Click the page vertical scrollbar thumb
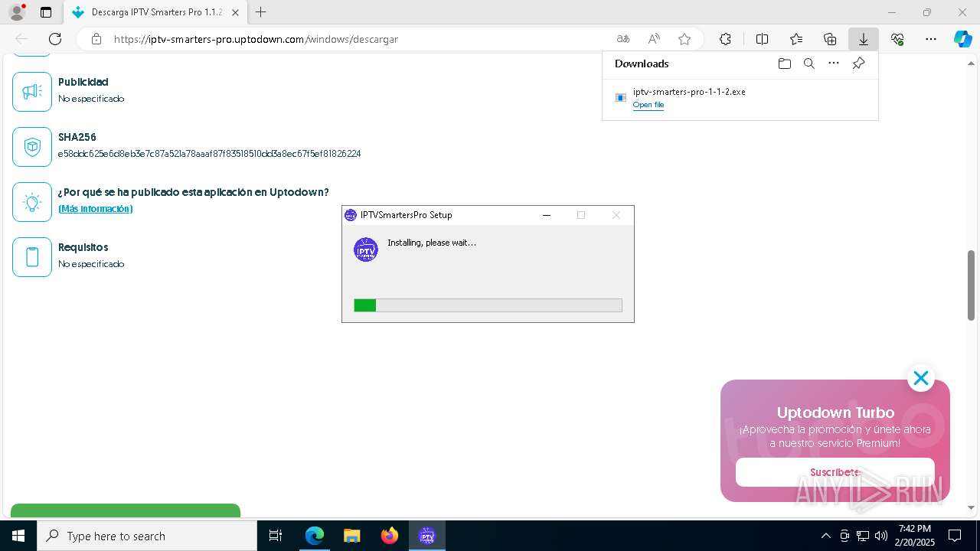The image size is (980, 551). (x=971, y=285)
